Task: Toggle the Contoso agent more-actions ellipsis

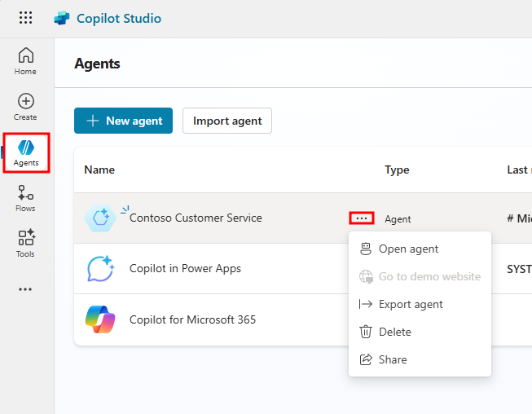Action: (362, 218)
